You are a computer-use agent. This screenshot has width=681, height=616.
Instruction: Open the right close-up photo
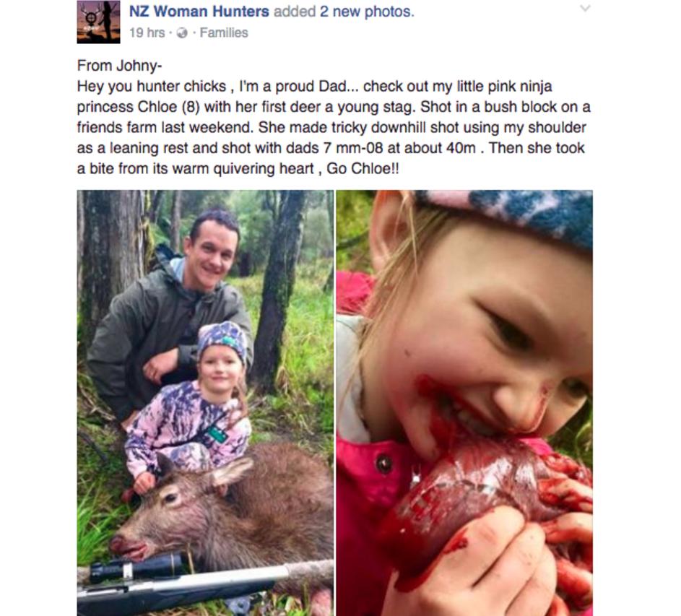[x=464, y=403]
